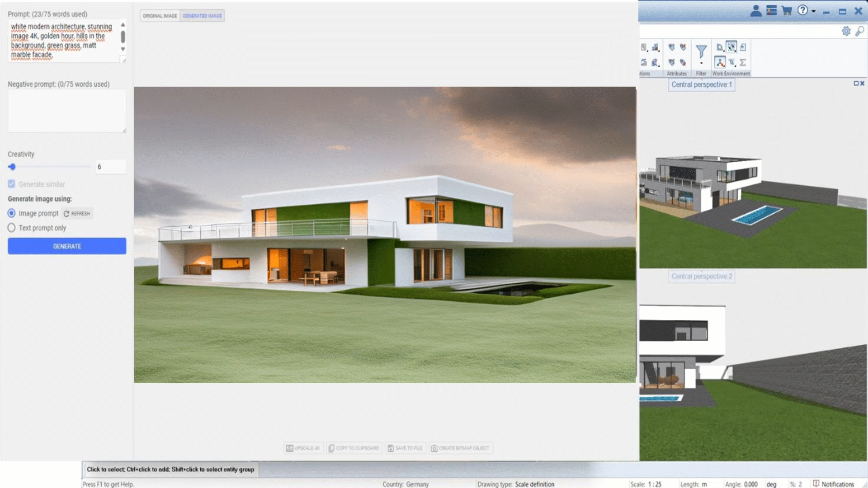Select Text prompt only radio option
Screen dimensions: 868x488
12,228
